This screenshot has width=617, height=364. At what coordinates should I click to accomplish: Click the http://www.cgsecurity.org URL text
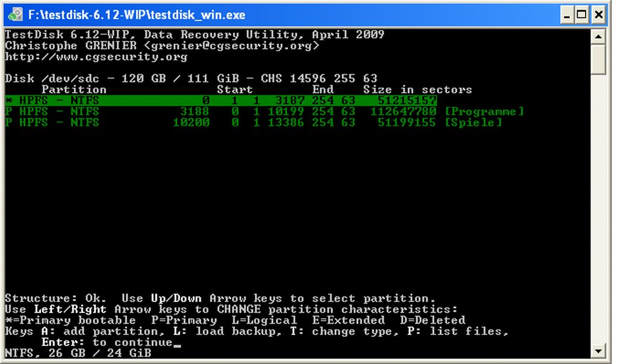coord(96,57)
